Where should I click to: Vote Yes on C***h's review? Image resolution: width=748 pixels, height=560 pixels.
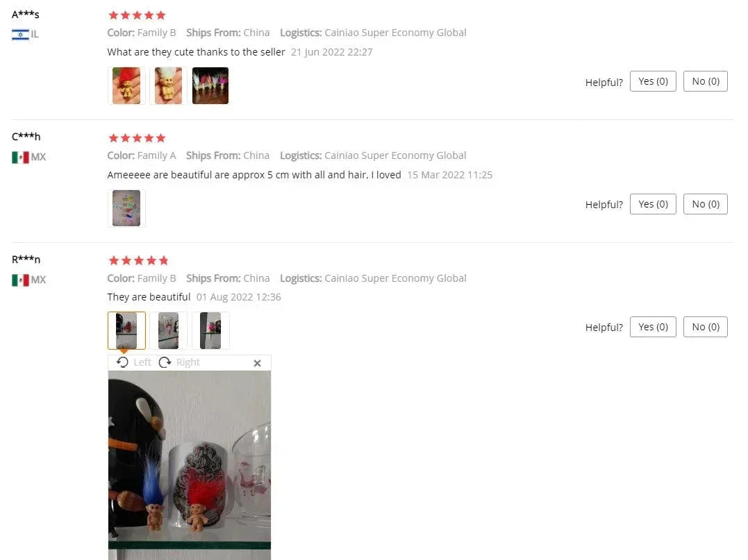[653, 204]
